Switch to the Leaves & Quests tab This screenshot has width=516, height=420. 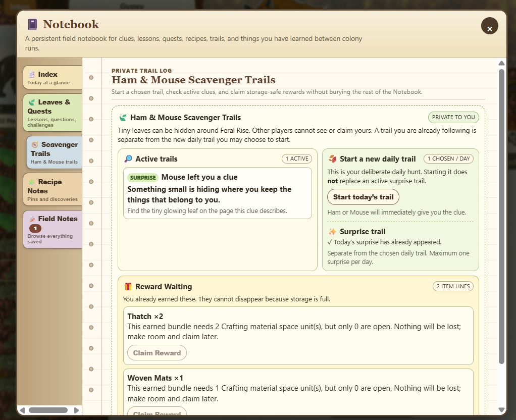pyautogui.click(x=53, y=113)
